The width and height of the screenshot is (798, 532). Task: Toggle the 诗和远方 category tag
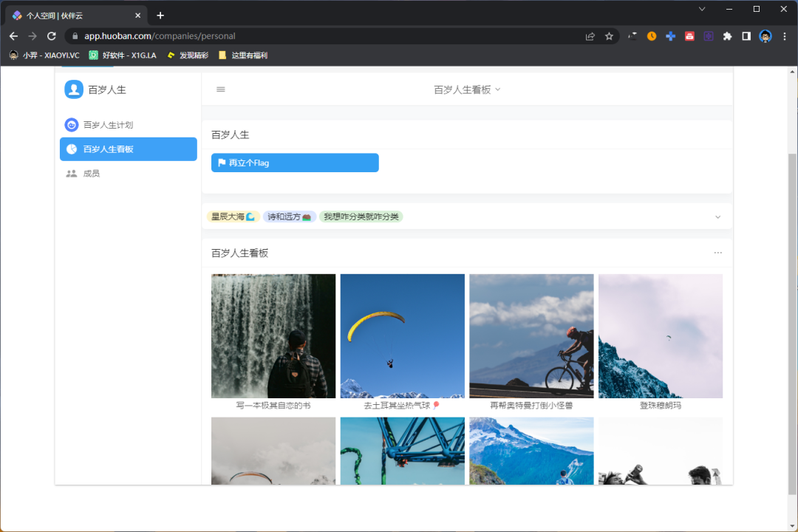point(289,216)
